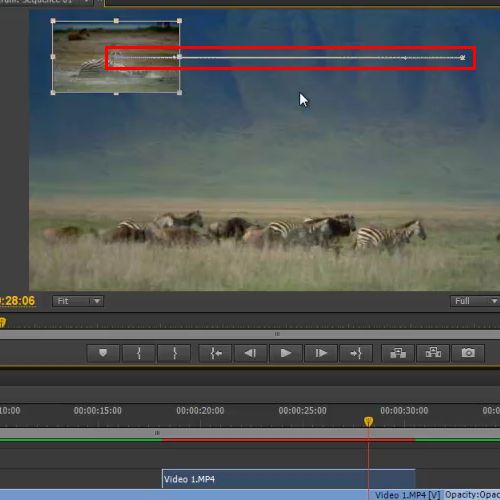Click the program monitor playhead marker
The image size is (500, 500).
point(2,322)
